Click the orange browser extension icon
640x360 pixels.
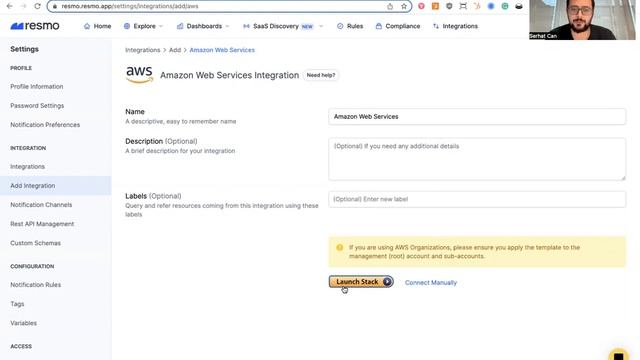pyautogui.click(x=435, y=6)
